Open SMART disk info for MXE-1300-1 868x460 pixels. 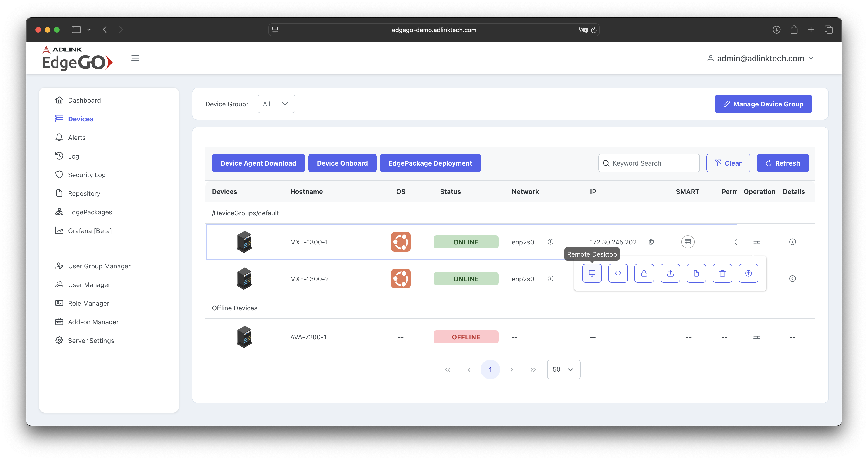coord(687,242)
